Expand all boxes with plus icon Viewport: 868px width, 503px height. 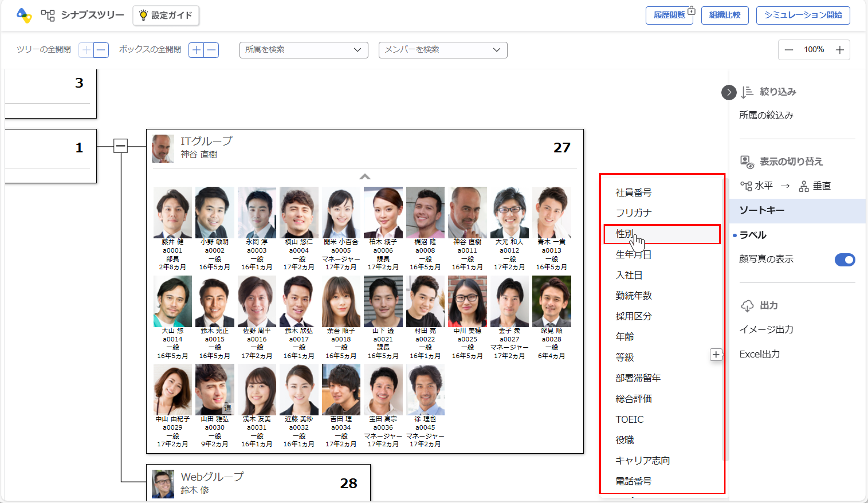[196, 50]
